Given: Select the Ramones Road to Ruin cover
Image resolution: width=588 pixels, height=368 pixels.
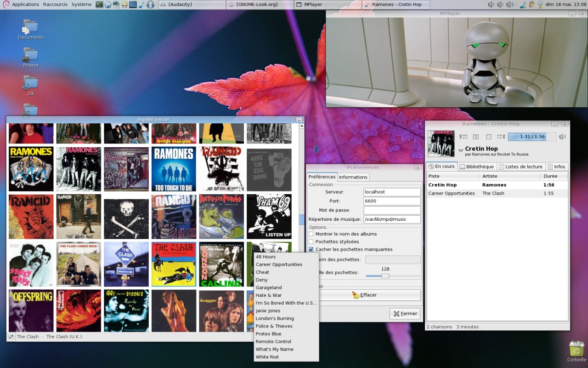Looking at the screenshot, I should tap(31, 169).
